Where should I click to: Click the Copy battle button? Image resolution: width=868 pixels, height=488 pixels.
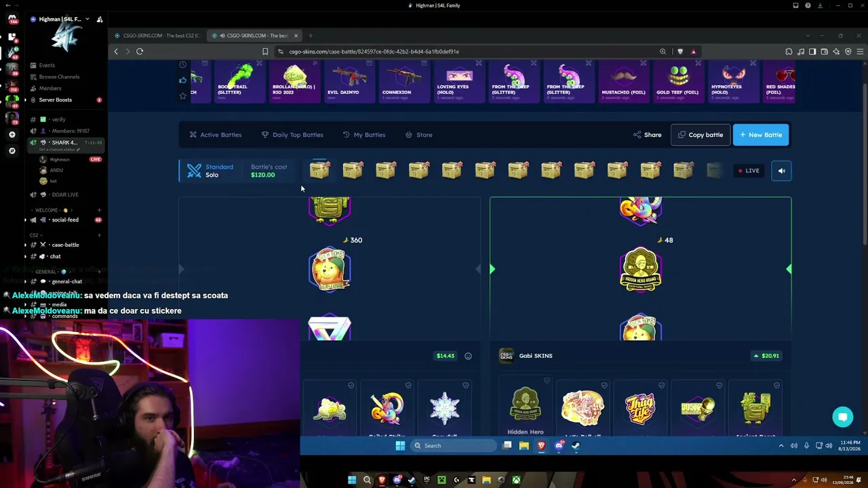(701, 135)
